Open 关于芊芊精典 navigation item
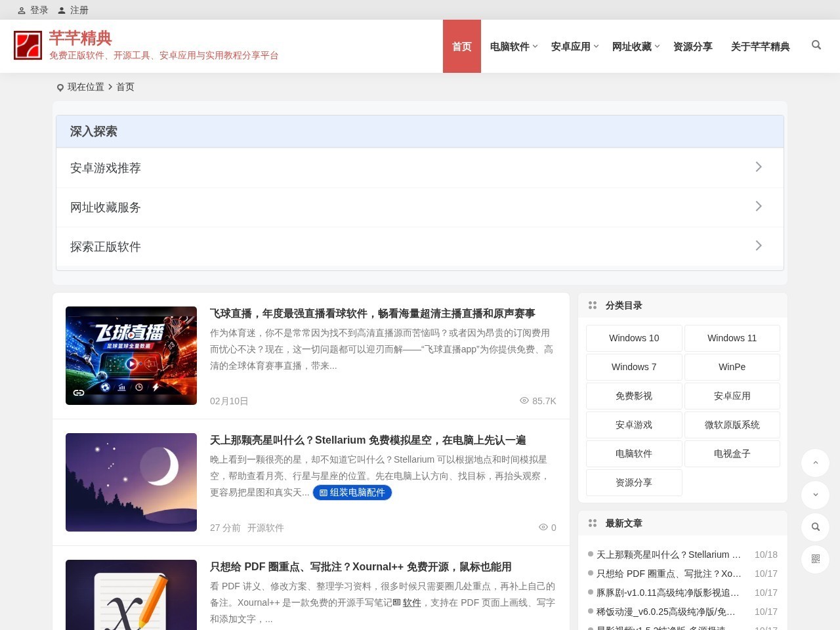840x630 pixels. pos(760,47)
